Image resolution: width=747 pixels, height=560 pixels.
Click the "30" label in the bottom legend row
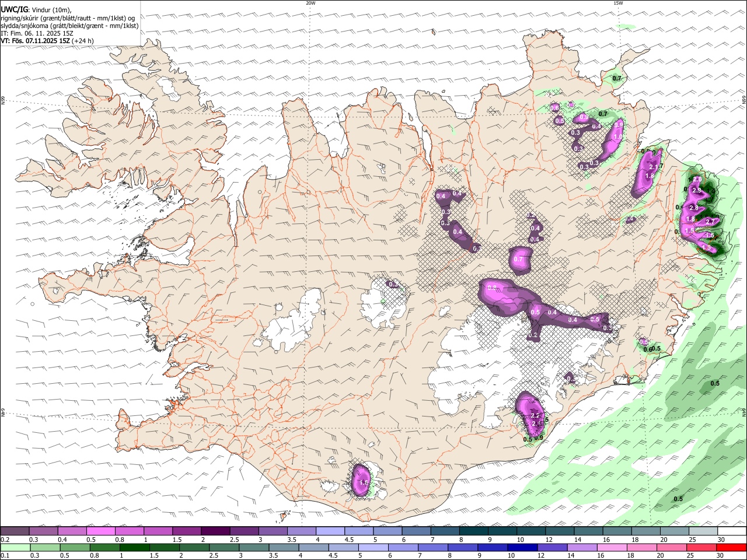pos(721,556)
